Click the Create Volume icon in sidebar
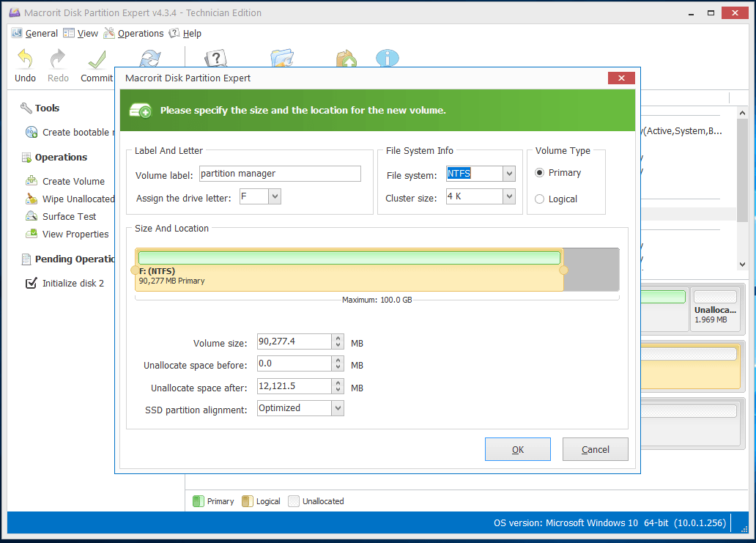The image size is (756, 543). click(31, 181)
